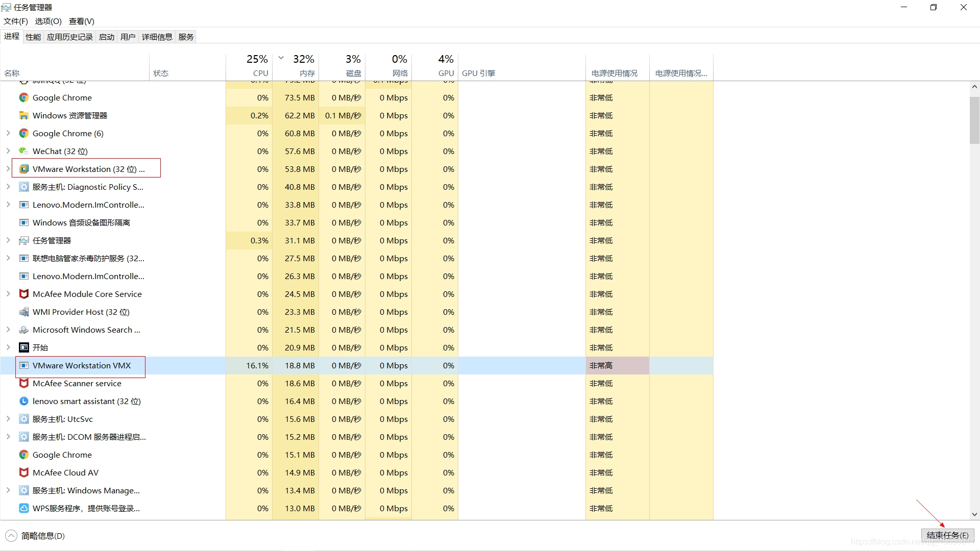
Task: Switch to the 用户 tab
Action: [x=128, y=37]
